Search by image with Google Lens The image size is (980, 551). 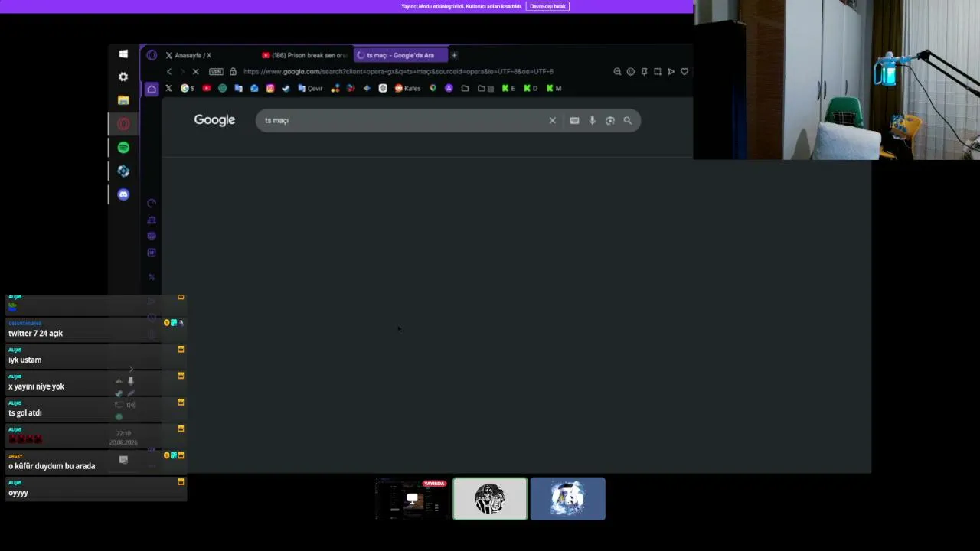[x=610, y=121]
